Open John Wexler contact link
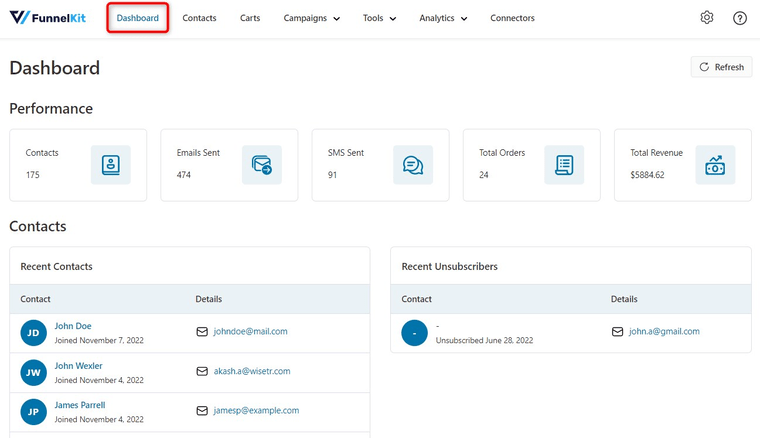 (79, 366)
